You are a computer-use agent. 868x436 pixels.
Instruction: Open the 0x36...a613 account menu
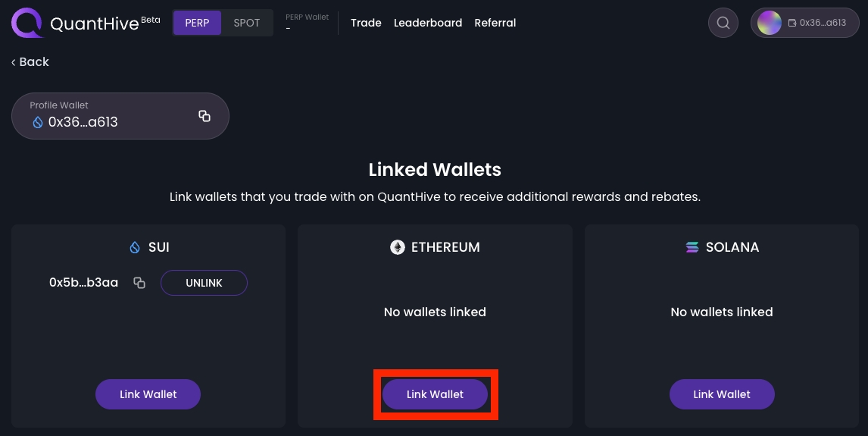(816, 23)
